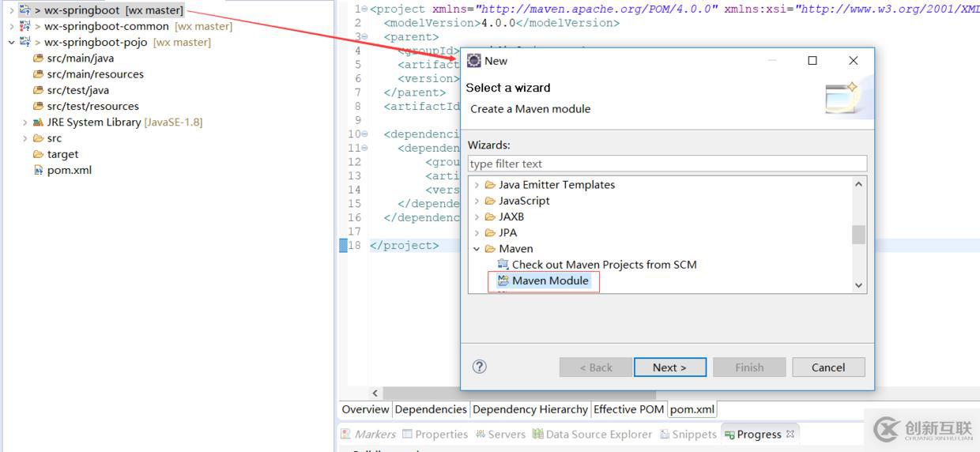Click the JAXB folder icon in wizards
This screenshot has width=980, height=452.
pos(490,217)
